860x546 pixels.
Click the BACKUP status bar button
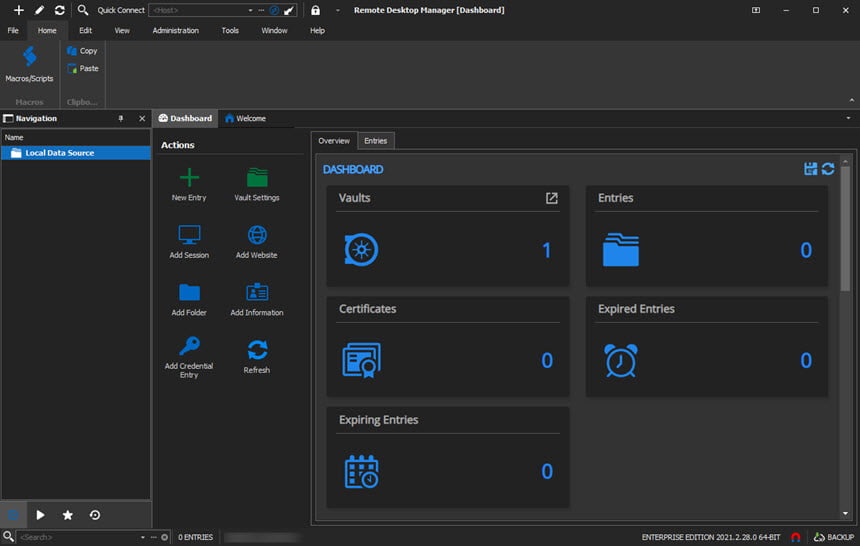(834, 537)
